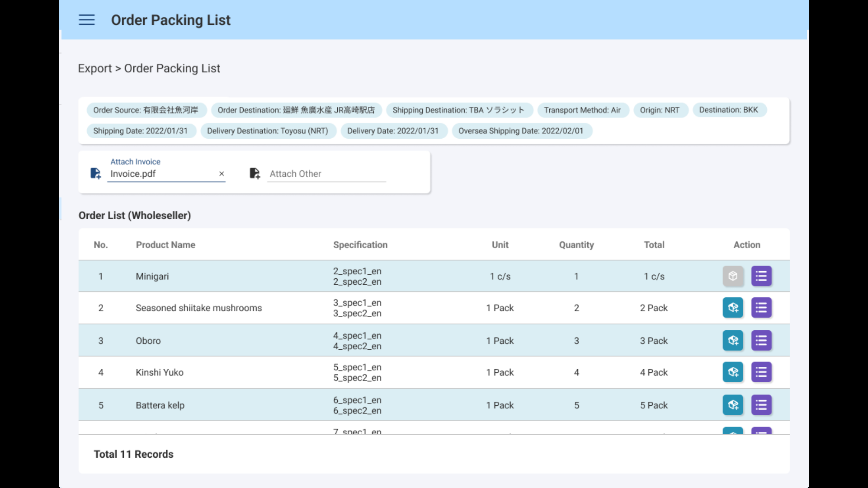Image resolution: width=868 pixels, height=488 pixels.
Task: Open the list details for Minigari
Action: [761, 276]
